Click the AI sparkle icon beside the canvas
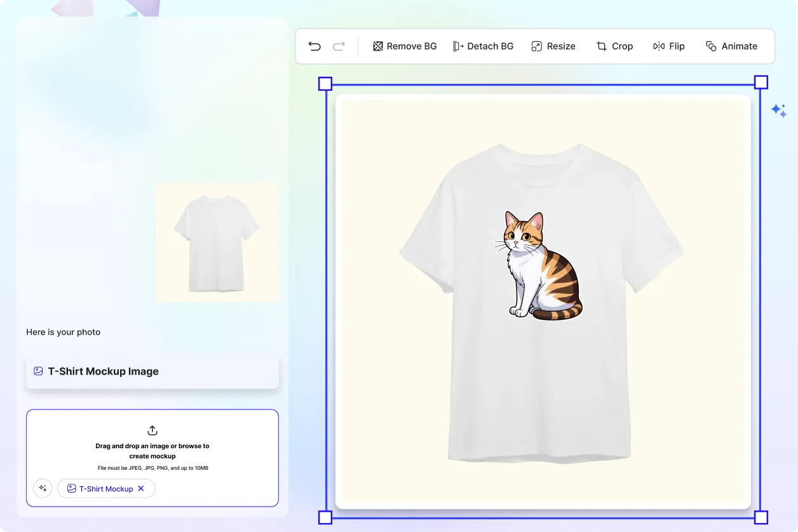 779,110
